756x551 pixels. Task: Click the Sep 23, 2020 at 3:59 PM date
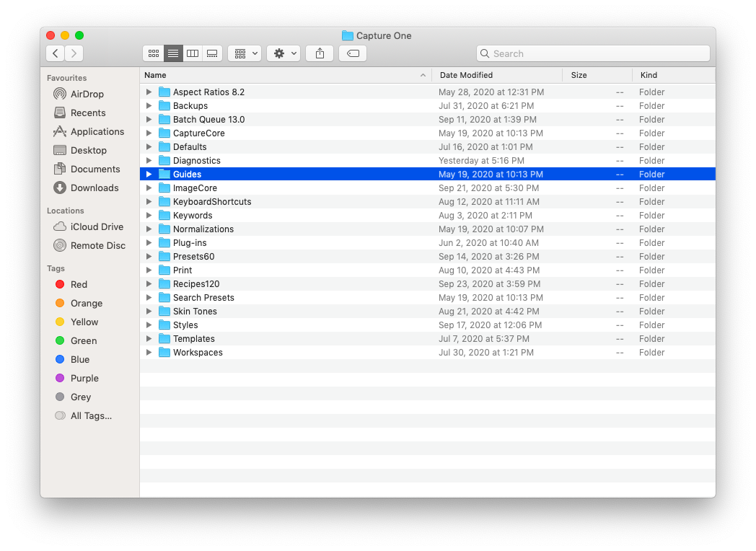click(x=489, y=284)
